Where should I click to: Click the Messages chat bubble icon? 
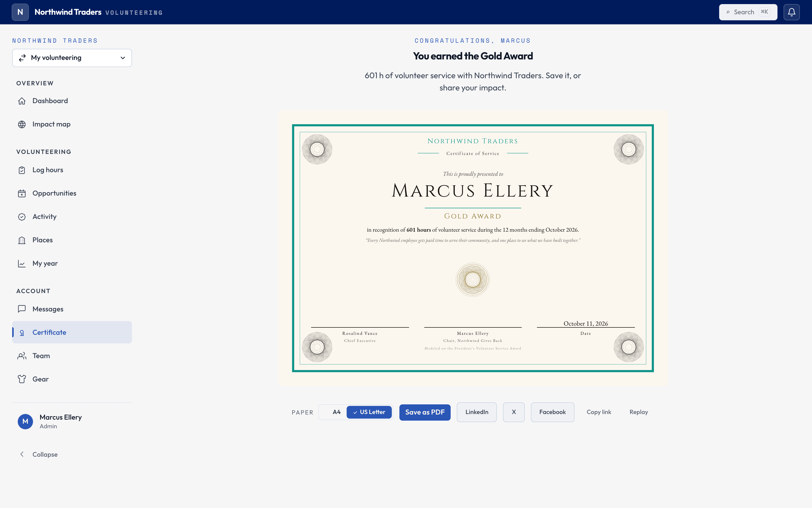[22, 309]
